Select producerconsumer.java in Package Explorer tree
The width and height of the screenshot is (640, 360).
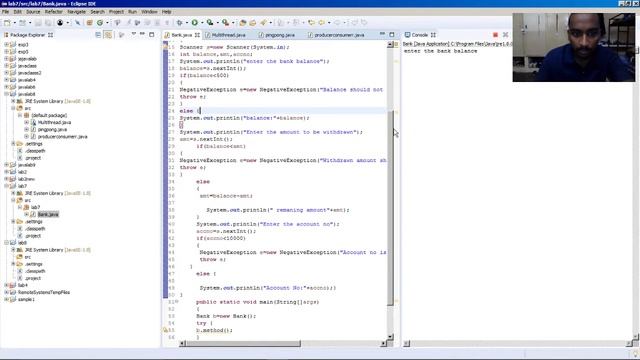pyautogui.click(x=62, y=137)
